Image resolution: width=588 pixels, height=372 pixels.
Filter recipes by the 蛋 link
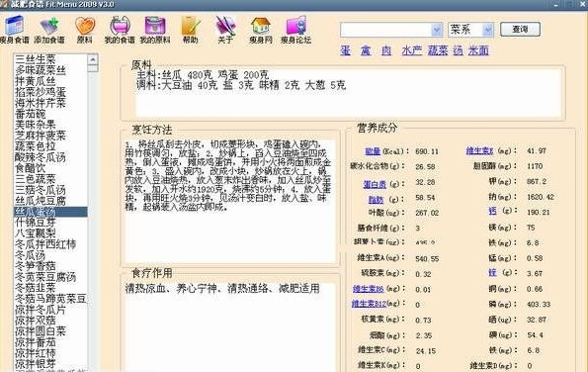coord(345,50)
